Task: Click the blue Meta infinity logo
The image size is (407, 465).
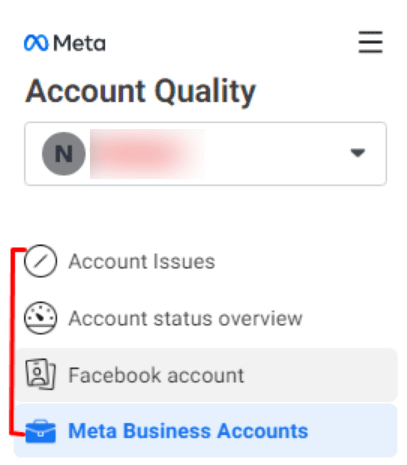Action: [36, 43]
